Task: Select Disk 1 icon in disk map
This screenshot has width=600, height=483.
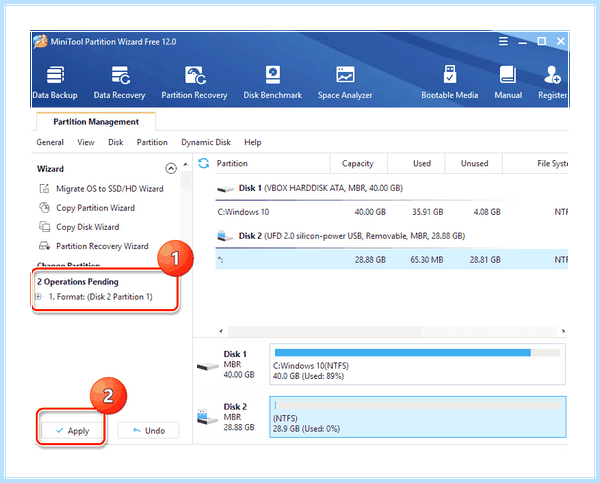Action: point(208,366)
